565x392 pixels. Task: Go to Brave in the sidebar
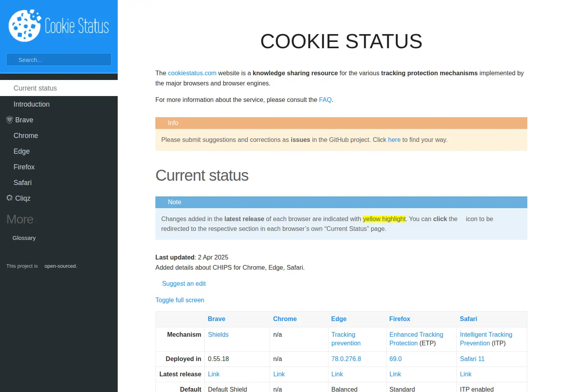(24, 120)
